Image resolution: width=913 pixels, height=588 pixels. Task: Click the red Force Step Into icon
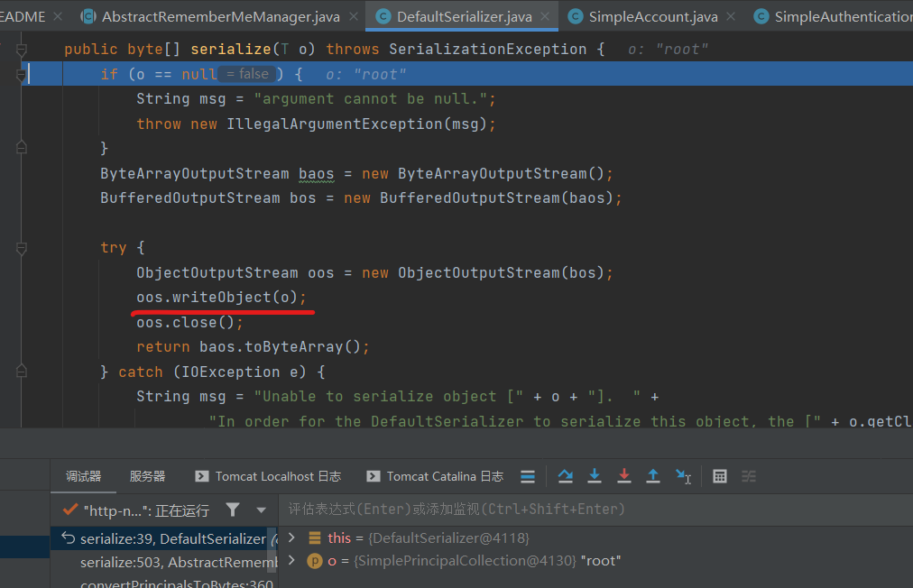click(624, 476)
